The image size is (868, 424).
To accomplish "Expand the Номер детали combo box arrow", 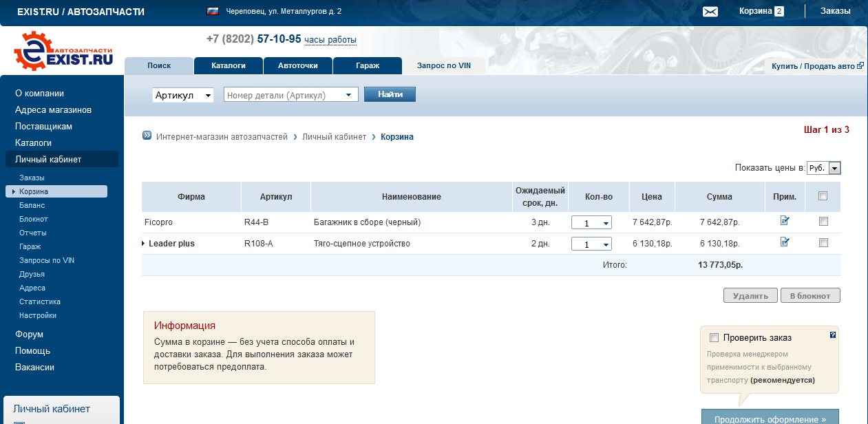I will pos(349,95).
